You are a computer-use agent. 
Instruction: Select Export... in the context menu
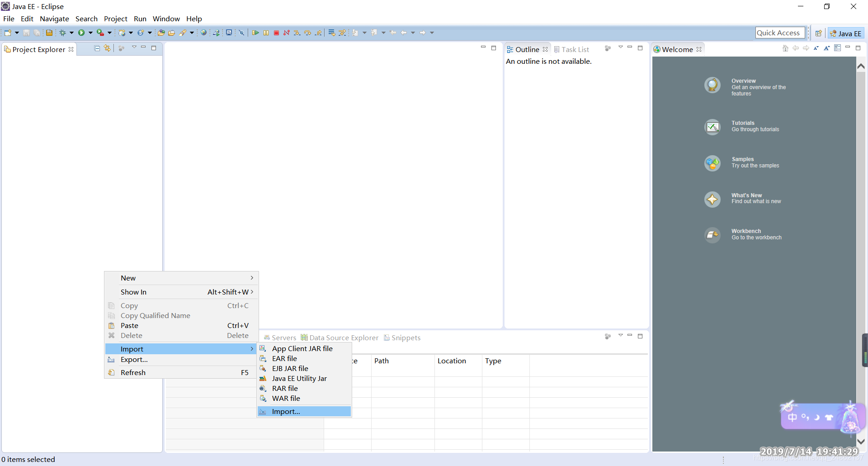click(x=181, y=359)
